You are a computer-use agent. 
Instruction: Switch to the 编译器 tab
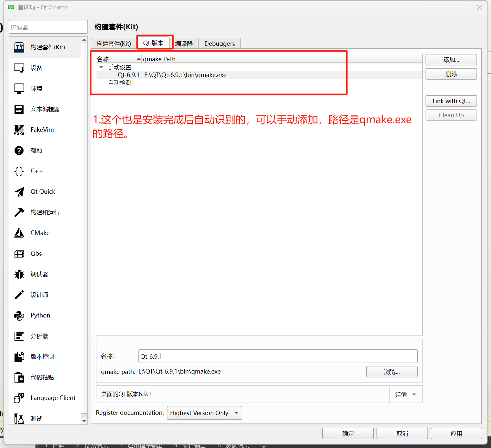184,43
